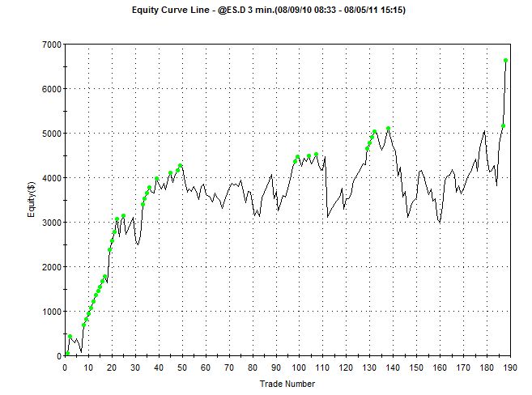Click the Equity Curve Line chart title
532x395 pixels.
coord(266,11)
